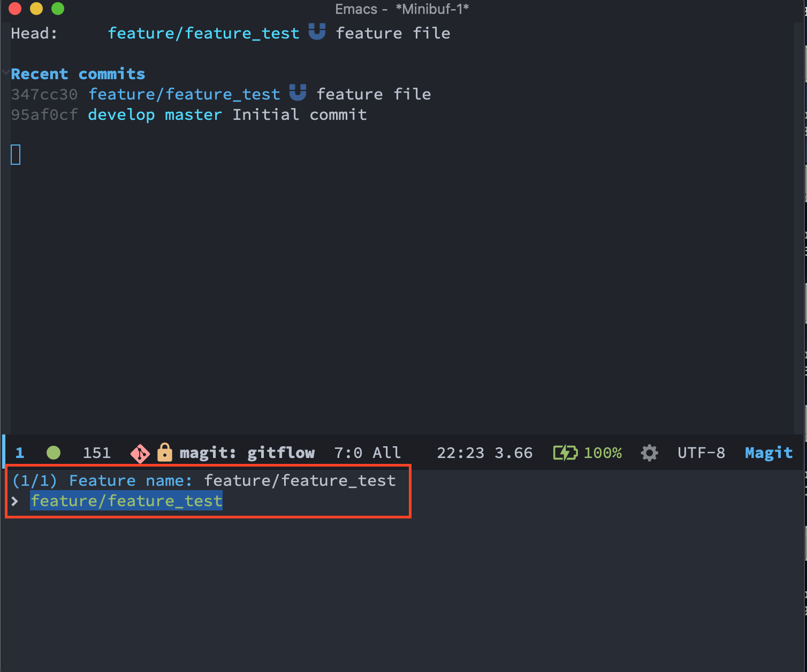The image size is (807, 672).
Task: Click the padlock read-only icon in modeline
Action: [165, 452]
